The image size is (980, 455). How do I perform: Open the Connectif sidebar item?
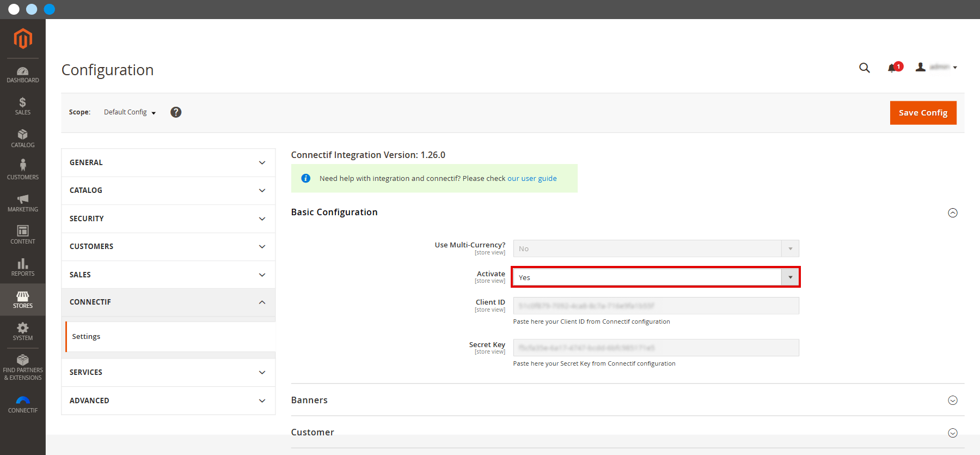pyautogui.click(x=23, y=404)
